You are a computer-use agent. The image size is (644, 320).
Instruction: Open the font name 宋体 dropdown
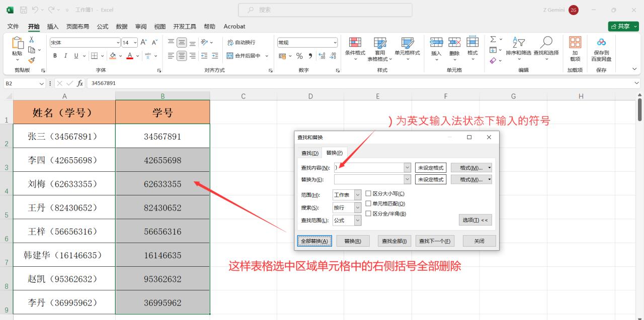click(118, 43)
